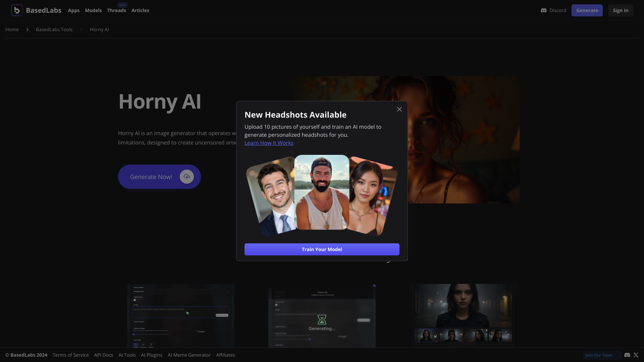This screenshot has height=362, width=644.
Task: Click the hero portrait image of woman
Action: (x=464, y=140)
